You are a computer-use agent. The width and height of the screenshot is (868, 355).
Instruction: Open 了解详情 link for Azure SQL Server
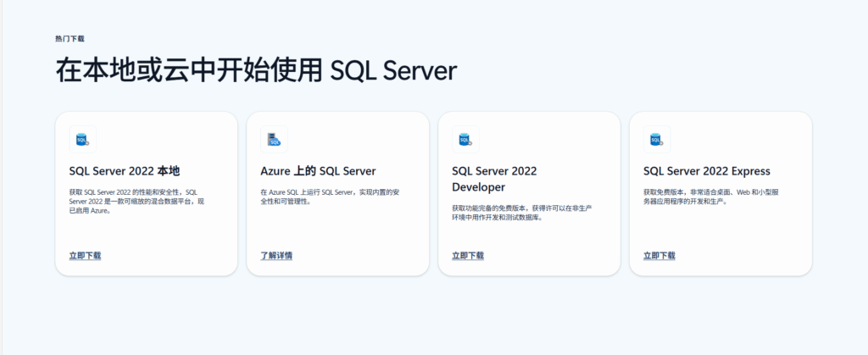[276, 256]
